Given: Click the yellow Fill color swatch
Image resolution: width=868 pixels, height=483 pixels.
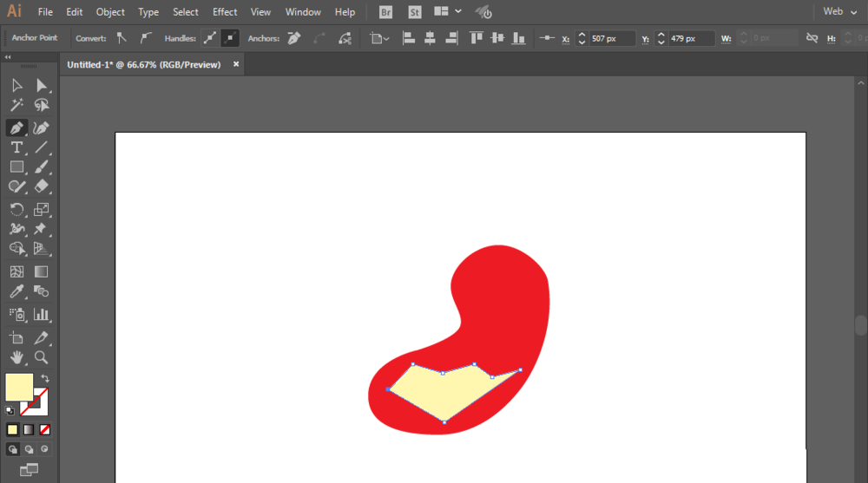Looking at the screenshot, I should pyautogui.click(x=18, y=387).
